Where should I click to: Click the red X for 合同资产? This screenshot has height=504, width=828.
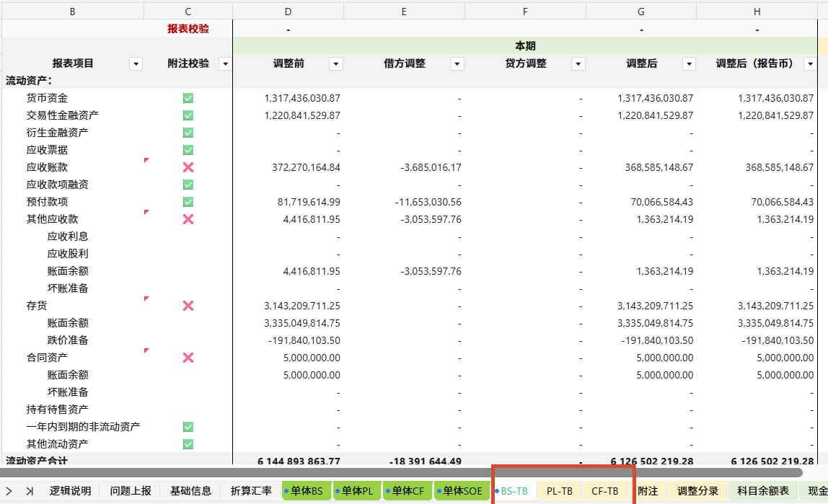pyautogui.click(x=188, y=358)
